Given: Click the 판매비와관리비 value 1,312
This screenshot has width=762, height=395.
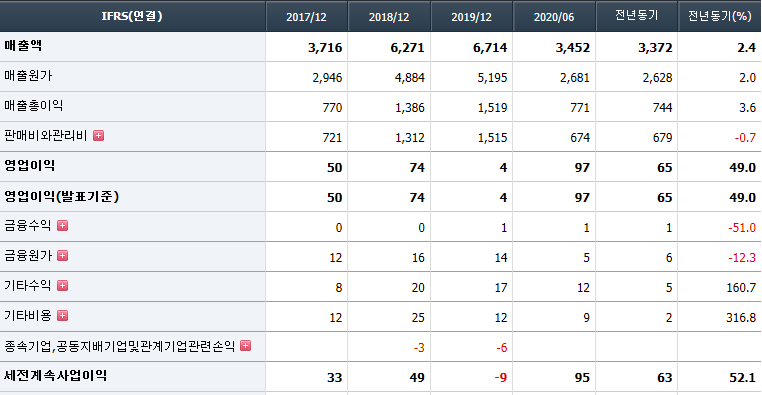Looking at the screenshot, I should (410, 137).
